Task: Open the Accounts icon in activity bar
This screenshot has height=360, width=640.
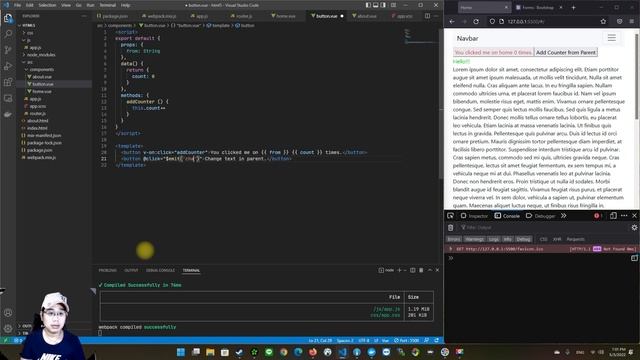Action: click(8, 313)
